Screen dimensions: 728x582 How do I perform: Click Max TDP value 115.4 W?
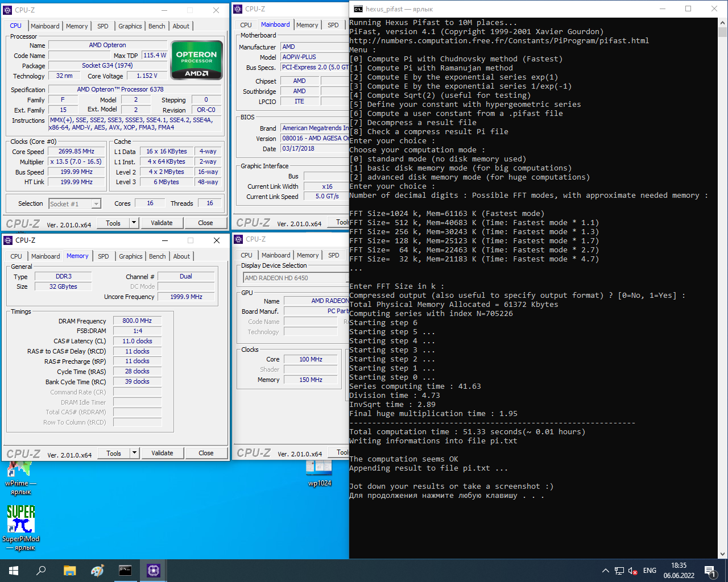point(155,55)
